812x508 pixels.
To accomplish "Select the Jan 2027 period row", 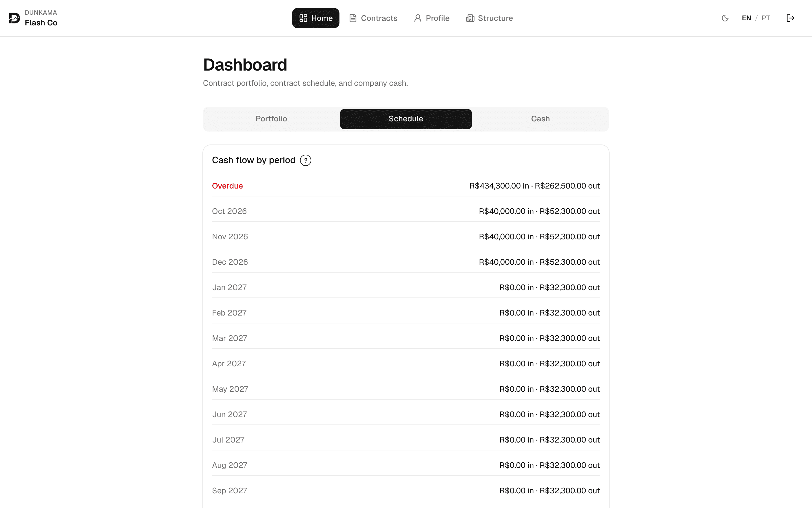I will coord(406,288).
